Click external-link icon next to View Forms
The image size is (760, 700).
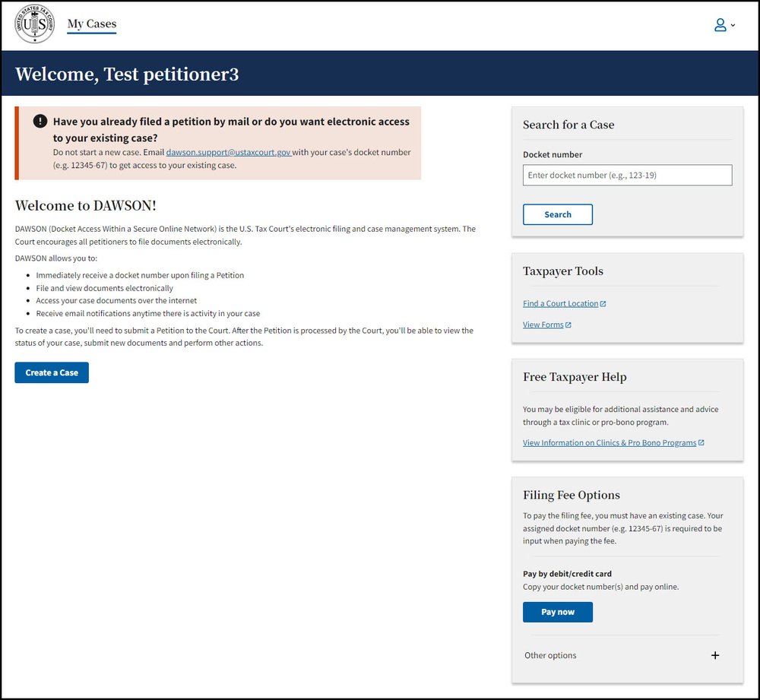[568, 325]
